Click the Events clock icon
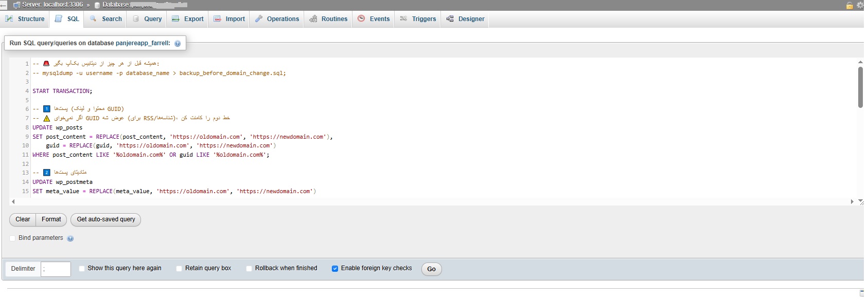 point(361,19)
